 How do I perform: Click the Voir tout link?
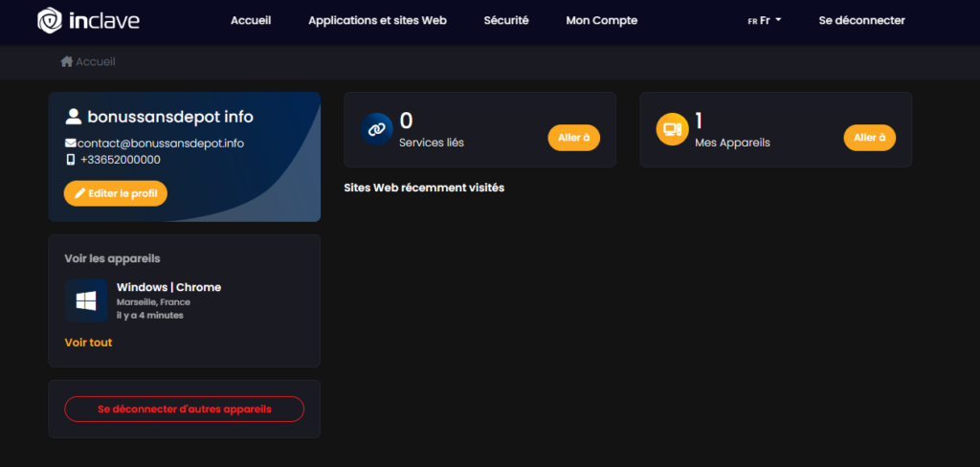(x=88, y=342)
